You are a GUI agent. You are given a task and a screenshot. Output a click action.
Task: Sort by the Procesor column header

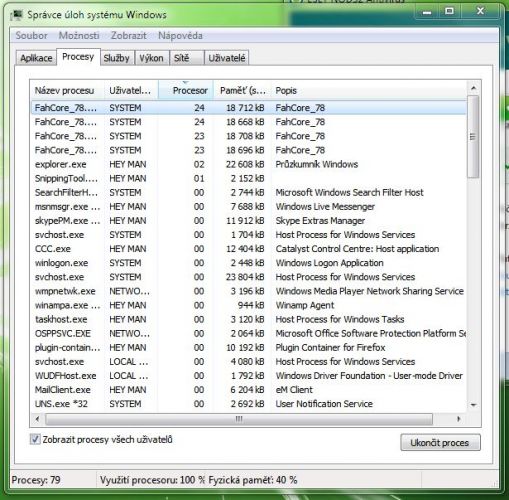(x=186, y=90)
